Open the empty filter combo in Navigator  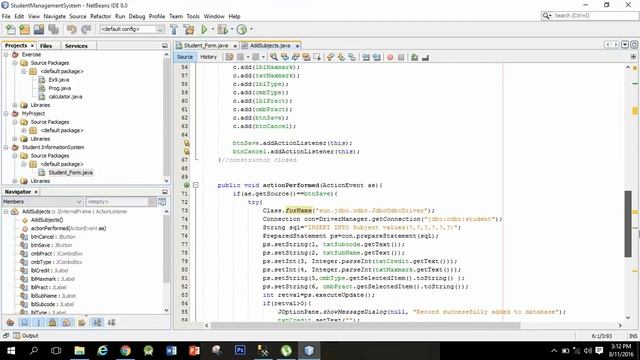tap(152, 202)
